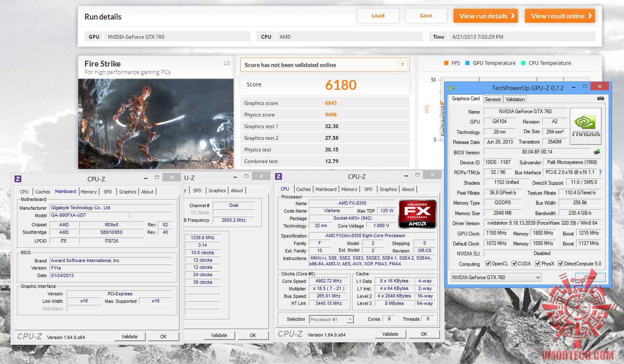Viewport: 624px width, 364px height.
Task: Open CPU tab in the Mainboard CPU-Z window
Action: (25, 192)
